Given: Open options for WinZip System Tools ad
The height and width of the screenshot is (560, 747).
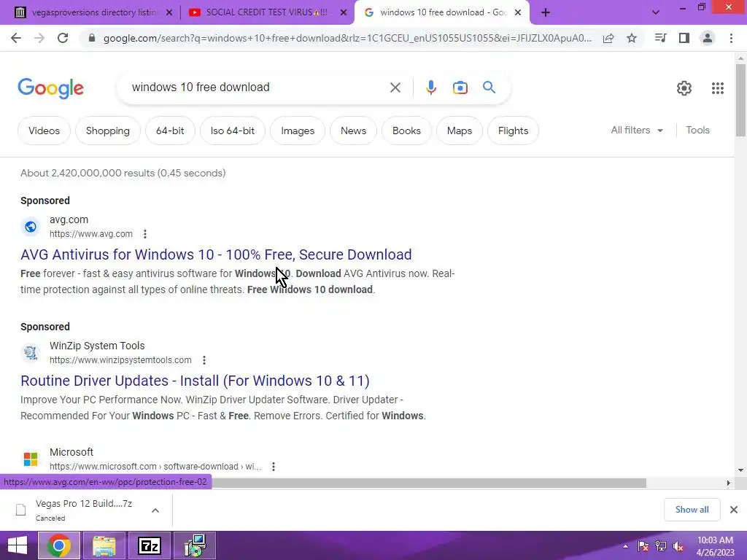Looking at the screenshot, I should 204,360.
